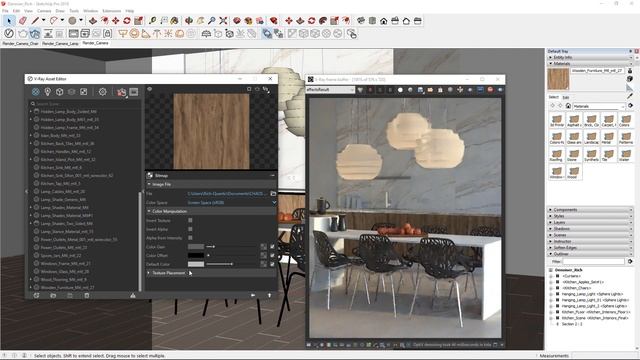Click Show Frame Buffer icon in Asset Editor

[134, 92]
